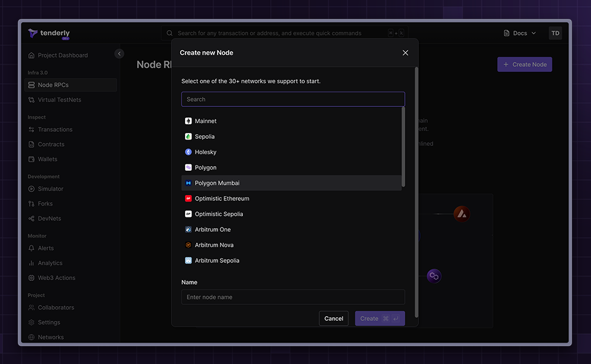Click the Arbitrum One network icon
This screenshot has width=591, height=364.
tap(189, 229)
